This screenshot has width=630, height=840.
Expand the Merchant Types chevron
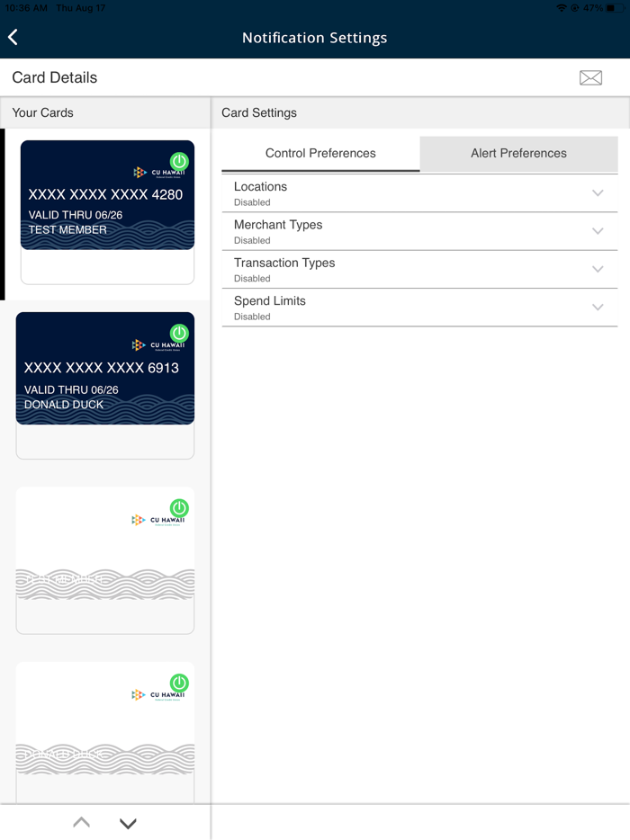pyautogui.click(x=598, y=231)
